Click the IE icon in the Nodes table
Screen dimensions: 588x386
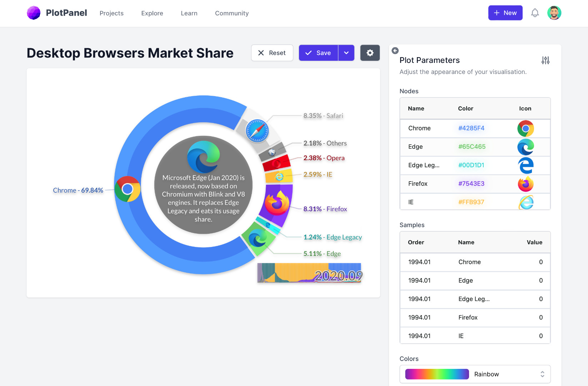(525, 202)
